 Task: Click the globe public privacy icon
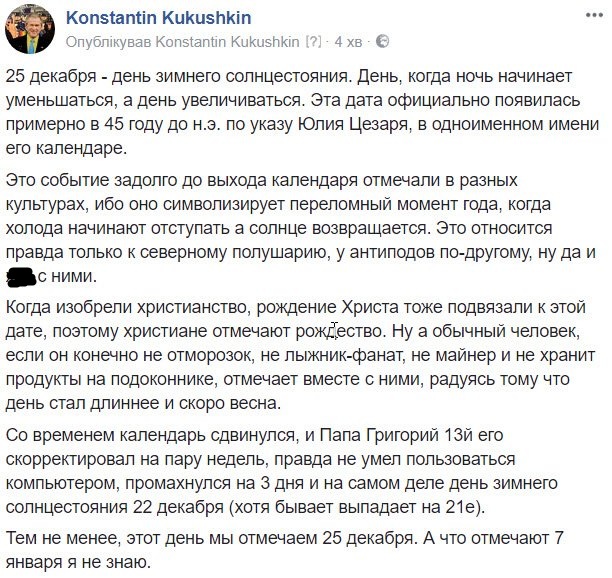tap(383, 41)
